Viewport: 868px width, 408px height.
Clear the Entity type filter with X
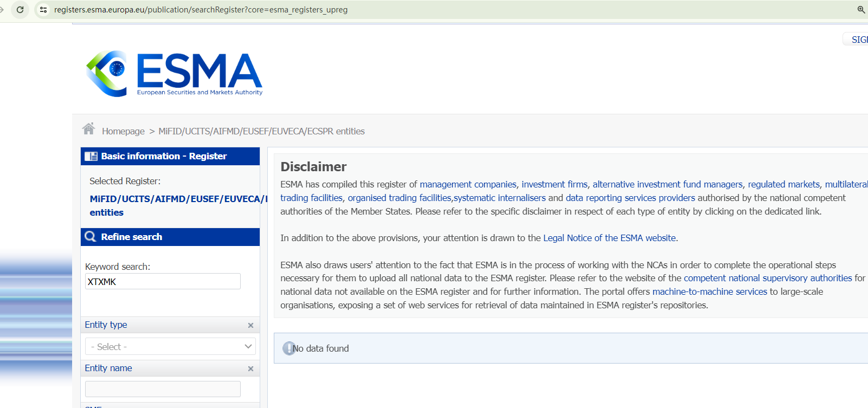click(250, 325)
